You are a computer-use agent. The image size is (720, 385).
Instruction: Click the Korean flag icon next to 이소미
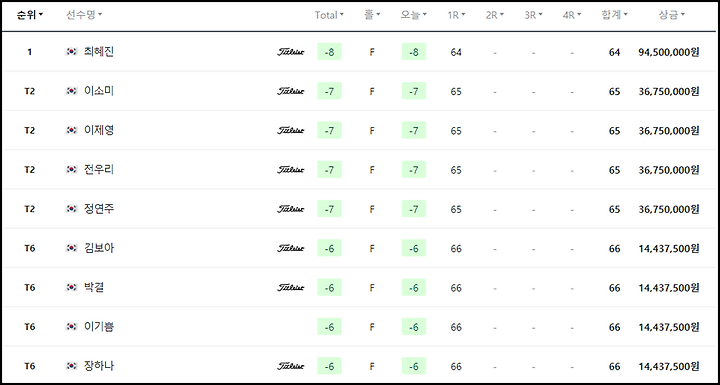71,91
